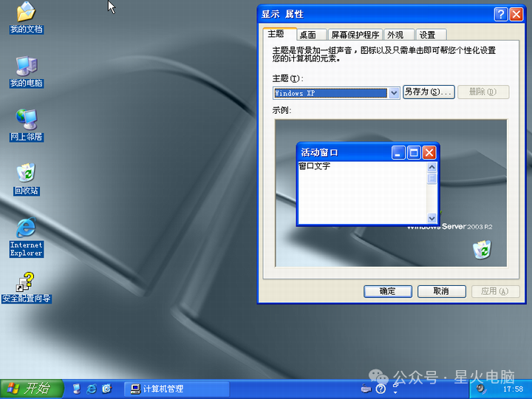Click the sample scrollbar thumb
The height and width of the screenshot is (399, 532).
click(x=432, y=178)
